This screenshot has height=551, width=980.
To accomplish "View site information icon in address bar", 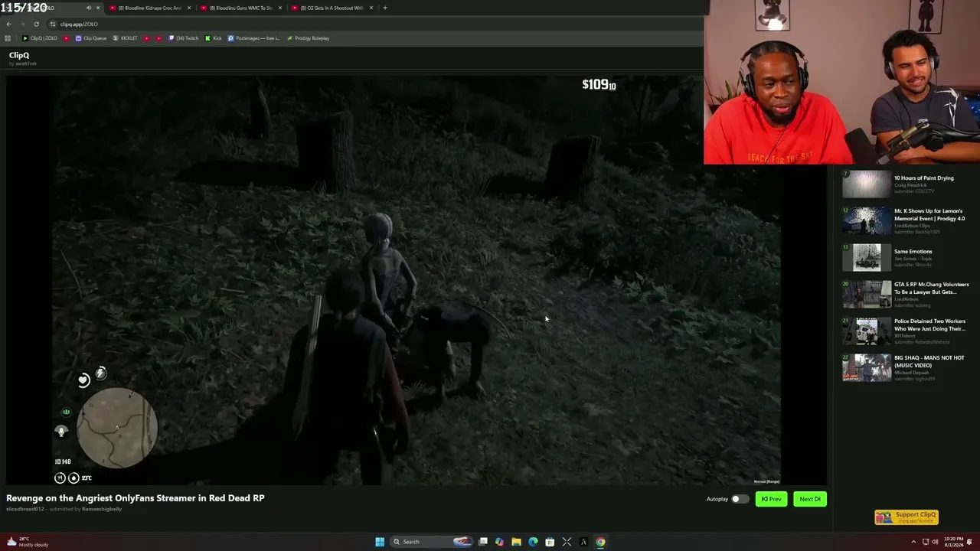I will [52, 24].
